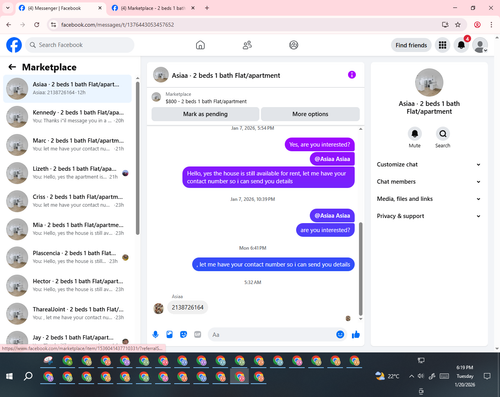Open Windows taskbar search
The width and height of the screenshot is (500, 397).
click(x=28, y=376)
